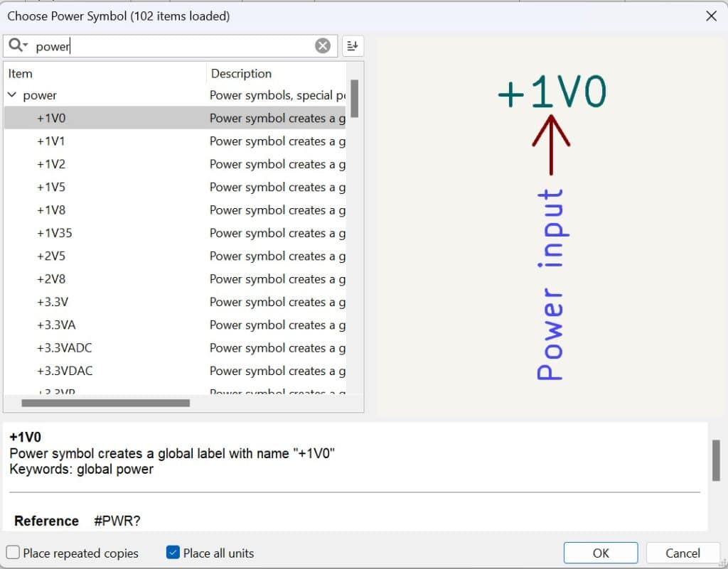Toggle the sort order icon button
The image size is (728, 569).
pos(353,45)
